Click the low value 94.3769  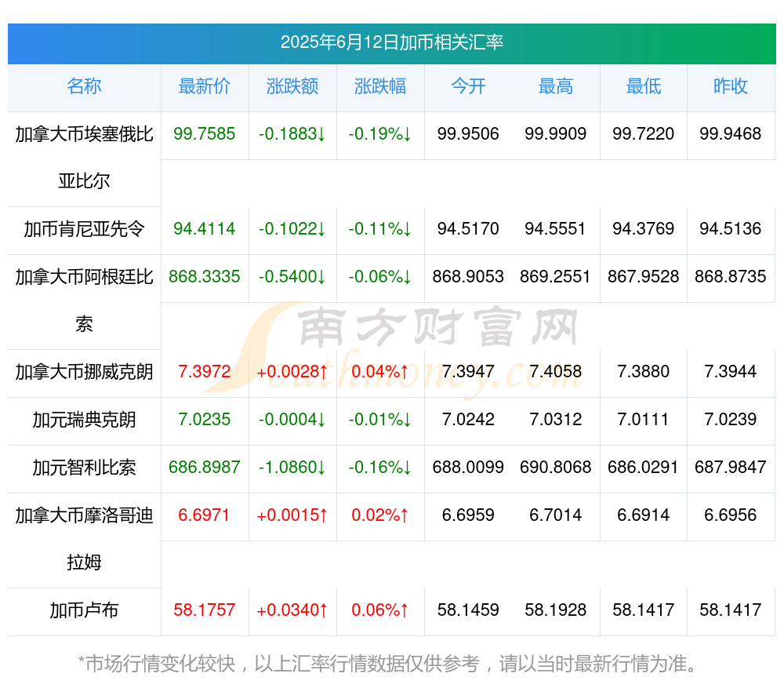(644, 229)
